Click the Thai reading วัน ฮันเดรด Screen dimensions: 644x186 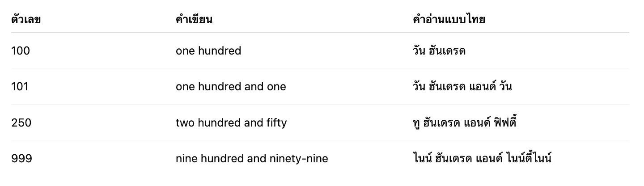[x=439, y=51]
